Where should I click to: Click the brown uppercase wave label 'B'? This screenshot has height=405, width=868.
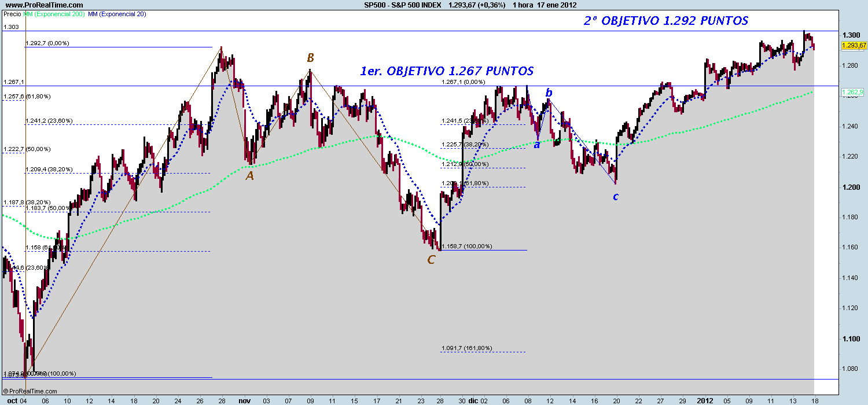(x=310, y=58)
